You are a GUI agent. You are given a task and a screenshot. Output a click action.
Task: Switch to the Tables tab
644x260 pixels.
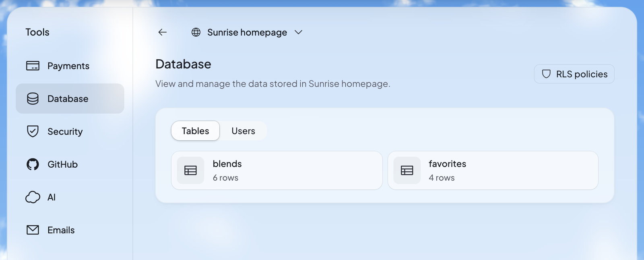tap(195, 131)
